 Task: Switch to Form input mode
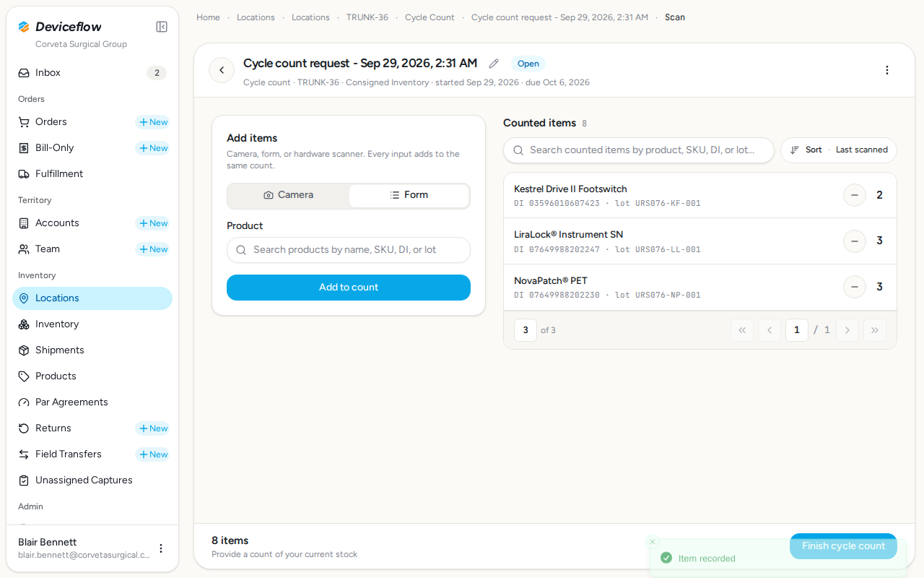click(409, 195)
